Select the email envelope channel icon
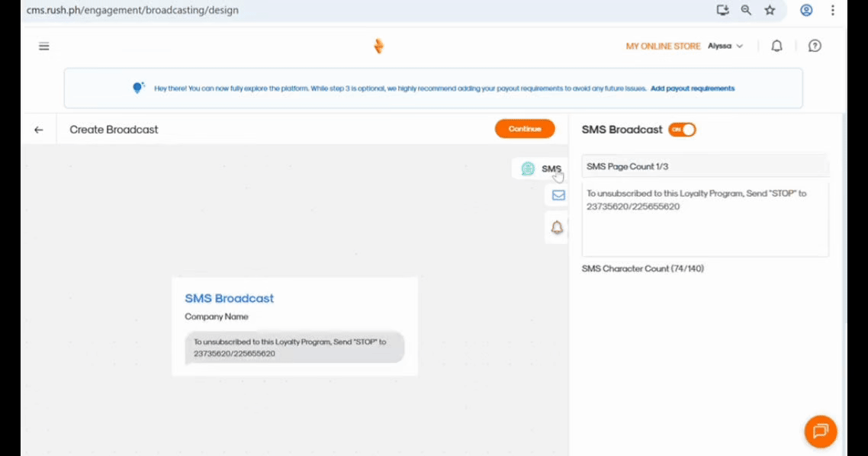This screenshot has height=456, width=868. click(x=558, y=195)
